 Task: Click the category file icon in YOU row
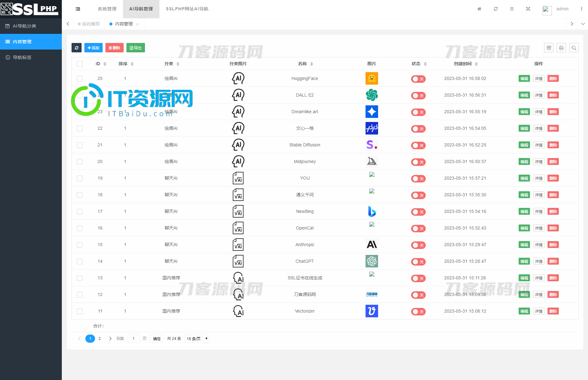[x=238, y=178]
